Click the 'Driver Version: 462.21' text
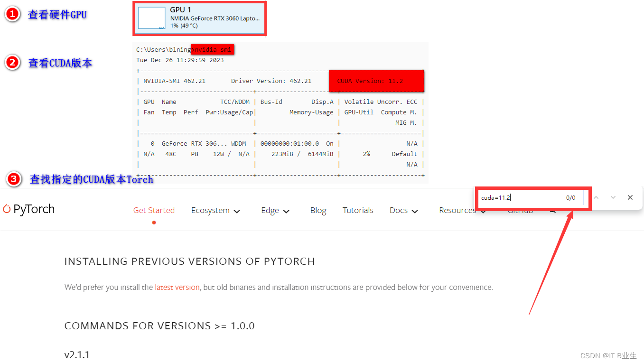644x363 pixels. pyautogui.click(x=271, y=81)
